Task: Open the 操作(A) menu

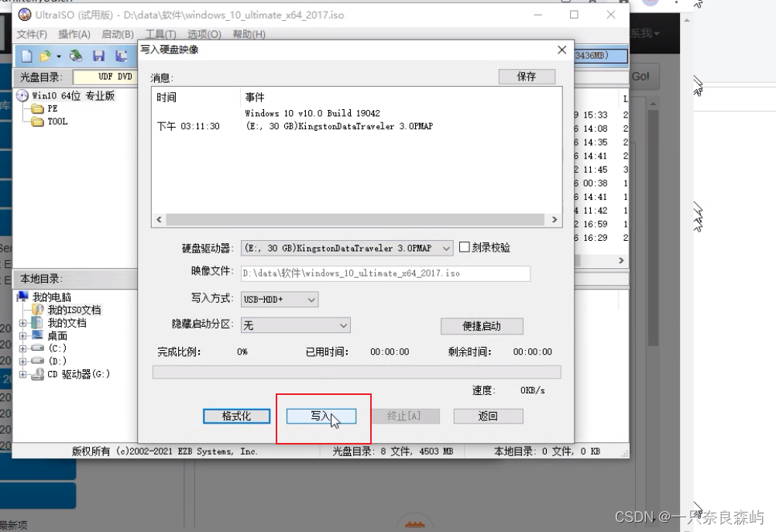Action: pos(74,34)
